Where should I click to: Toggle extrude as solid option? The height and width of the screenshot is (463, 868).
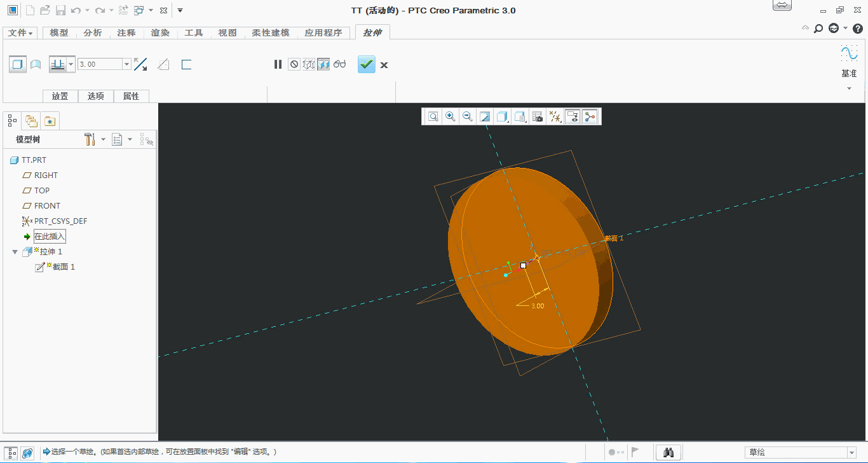18,64
